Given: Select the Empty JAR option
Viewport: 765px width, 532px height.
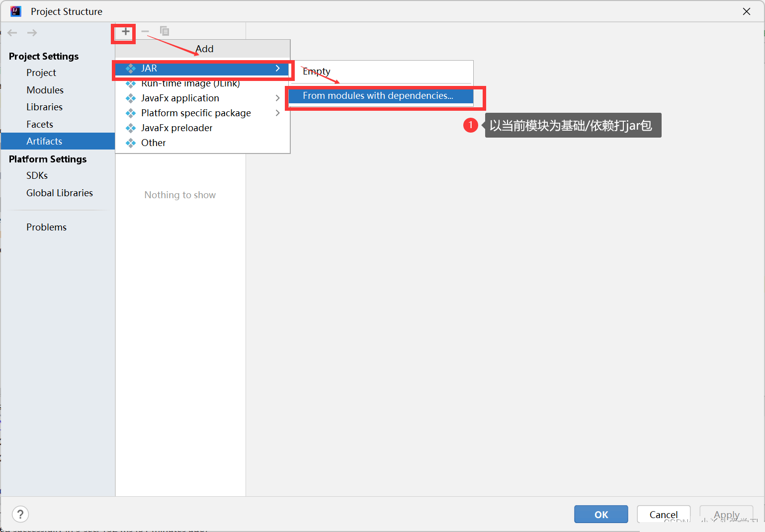Looking at the screenshot, I should 317,72.
